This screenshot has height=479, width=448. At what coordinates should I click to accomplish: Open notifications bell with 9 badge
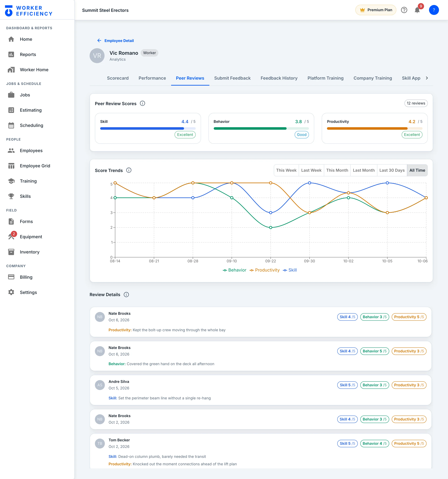417,10
